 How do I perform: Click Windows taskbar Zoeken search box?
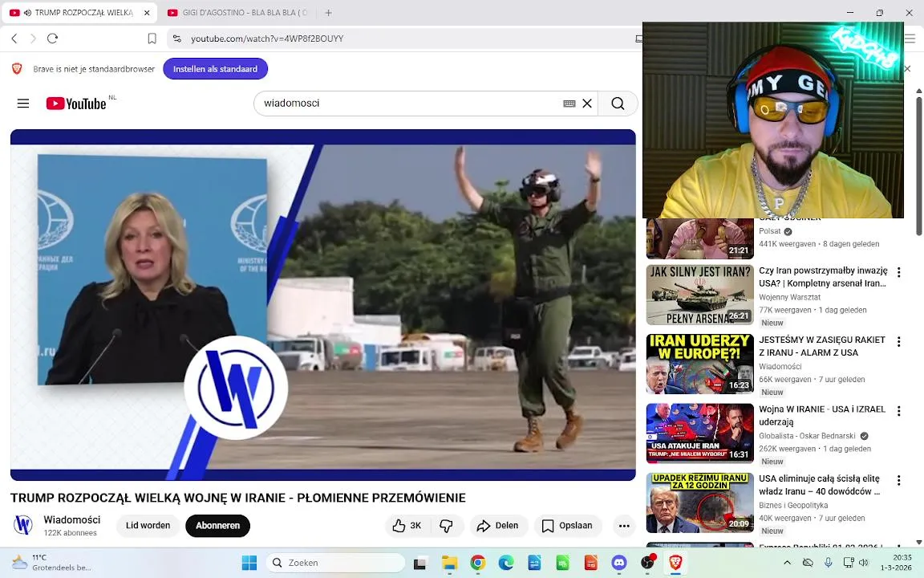pos(335,563)
